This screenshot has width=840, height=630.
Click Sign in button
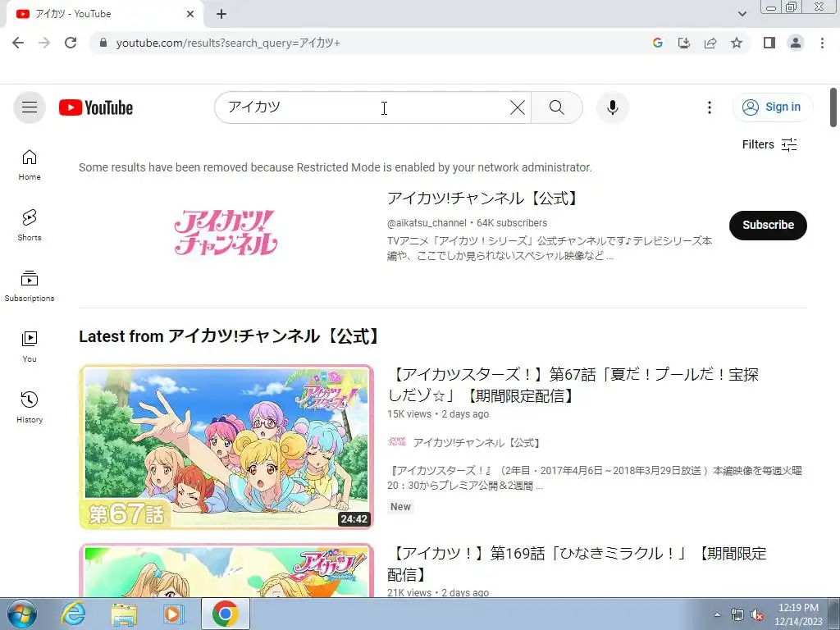click(773, 107)
